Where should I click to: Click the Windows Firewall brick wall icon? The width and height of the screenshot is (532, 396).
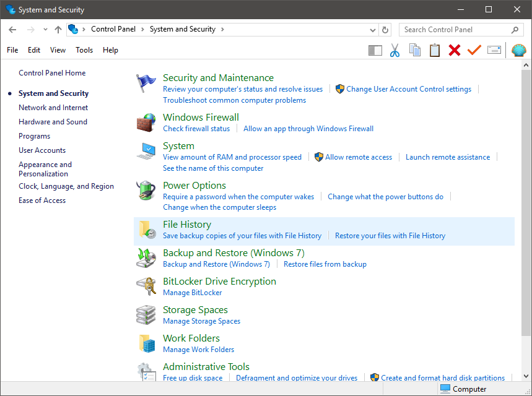(146, 123)
